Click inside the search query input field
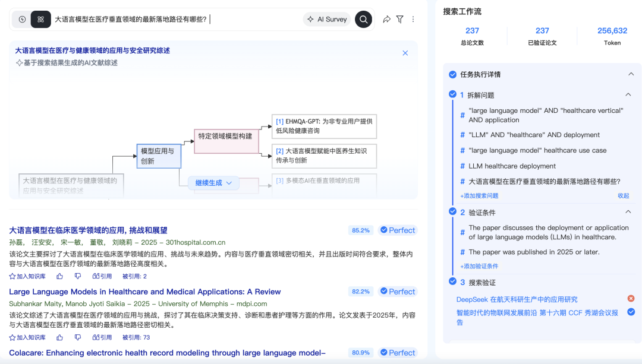Image resolution: width=642 pixels, height=364 pixels. [178, 19]
